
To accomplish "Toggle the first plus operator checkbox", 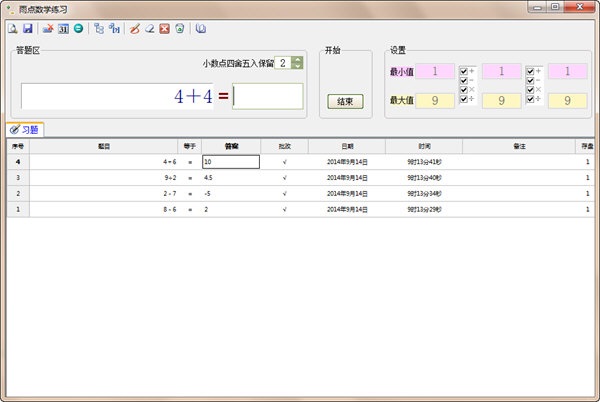I will click(464, 71).
